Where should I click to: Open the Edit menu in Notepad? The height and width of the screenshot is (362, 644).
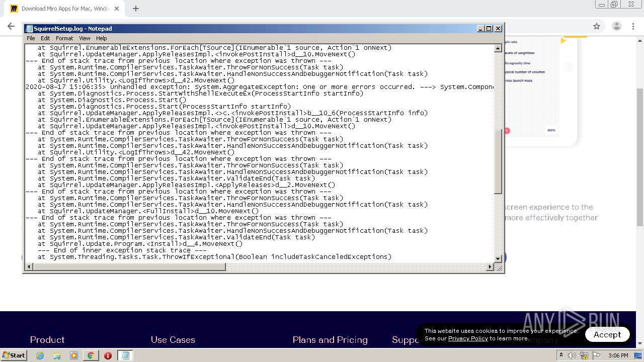point(45,38)
